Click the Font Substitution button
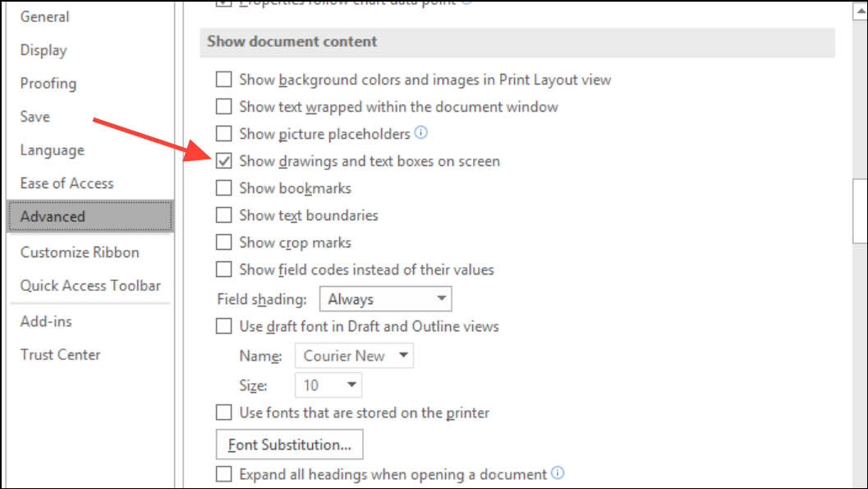Viewport: 868px width, 489px height. click(x=289, y=445)
